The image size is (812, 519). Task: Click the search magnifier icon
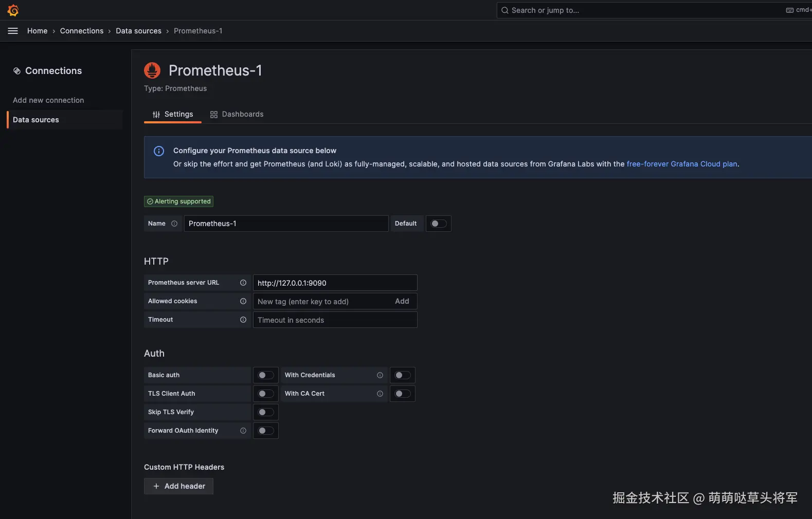[x=505, y=10]
